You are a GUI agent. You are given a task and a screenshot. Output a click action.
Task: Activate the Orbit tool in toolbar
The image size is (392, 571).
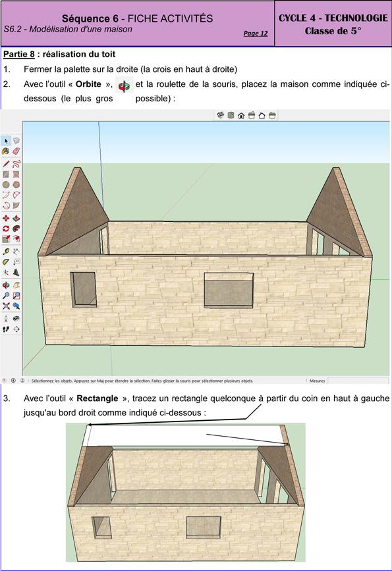pyautogui.click(x=6, y=285)
